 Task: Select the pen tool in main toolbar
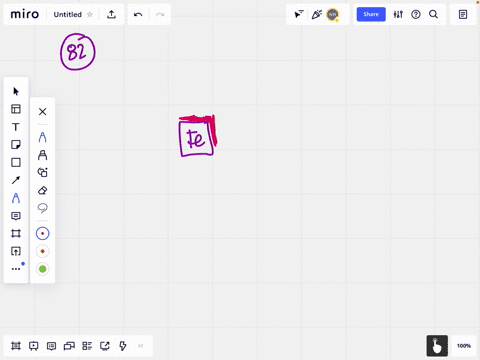[x=16, y=198]
